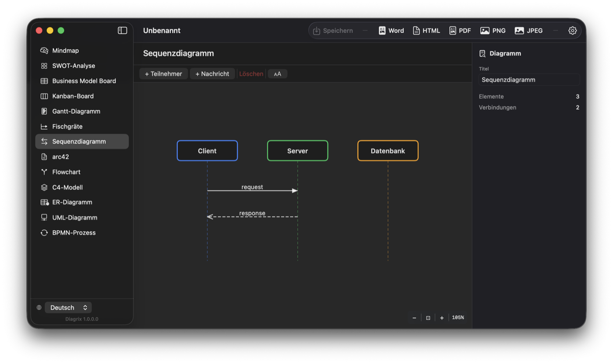Click the arc42 document icon
Viewport: 613px width, 364px height.
coord(44,157)
